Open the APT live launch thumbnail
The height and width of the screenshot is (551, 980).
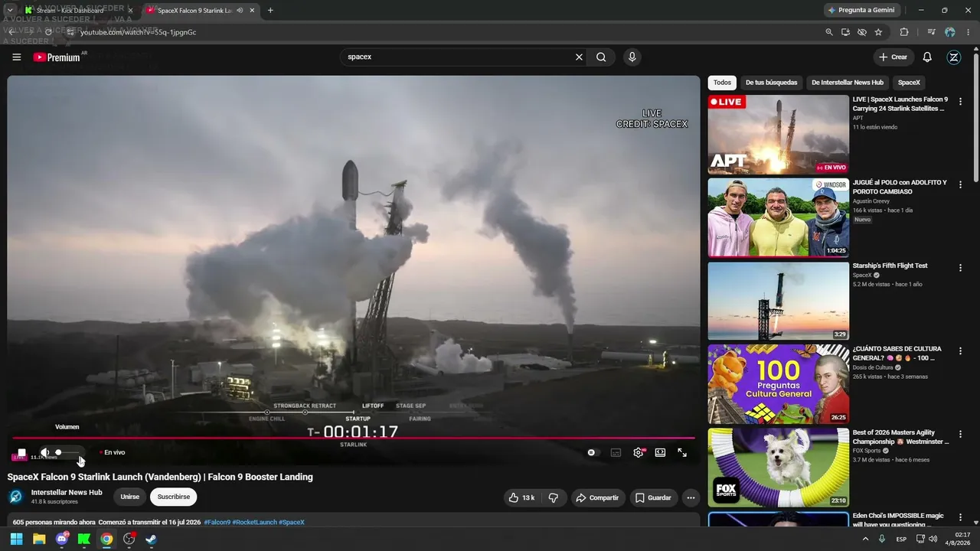coord(778,134)
